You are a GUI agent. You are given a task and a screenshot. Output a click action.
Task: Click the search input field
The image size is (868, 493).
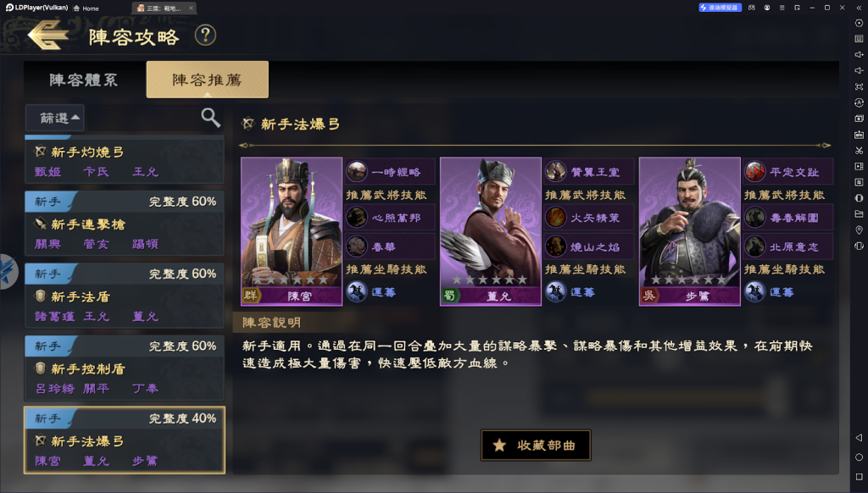point(142,118)
